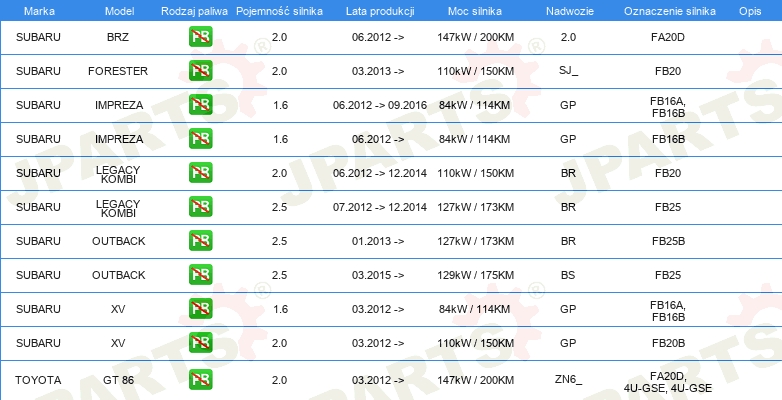The height and width of the screenshot is (400, 782).
Task: Click the Lata produkcji column header
Action: point(380,11)
